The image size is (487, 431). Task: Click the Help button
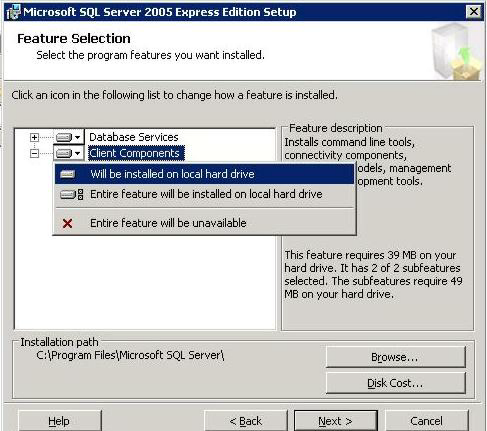point(59,421)
